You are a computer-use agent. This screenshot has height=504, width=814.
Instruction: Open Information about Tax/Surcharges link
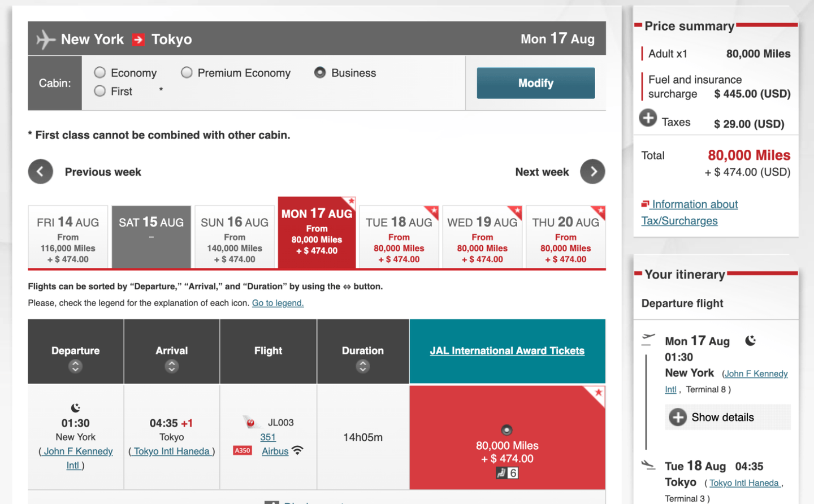690,212
